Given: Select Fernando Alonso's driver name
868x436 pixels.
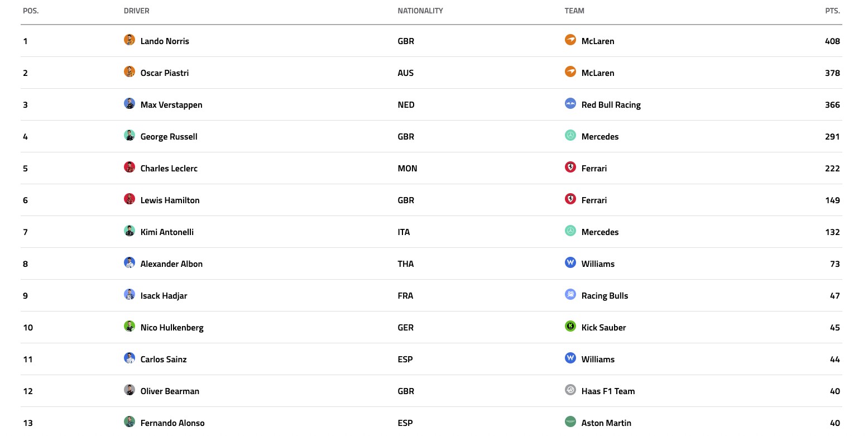Looking at the screenshot, I should (x=172, y=423).
